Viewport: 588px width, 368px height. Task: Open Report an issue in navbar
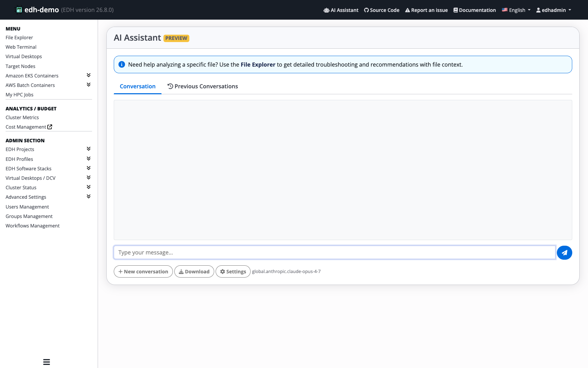tap(426, 10)
